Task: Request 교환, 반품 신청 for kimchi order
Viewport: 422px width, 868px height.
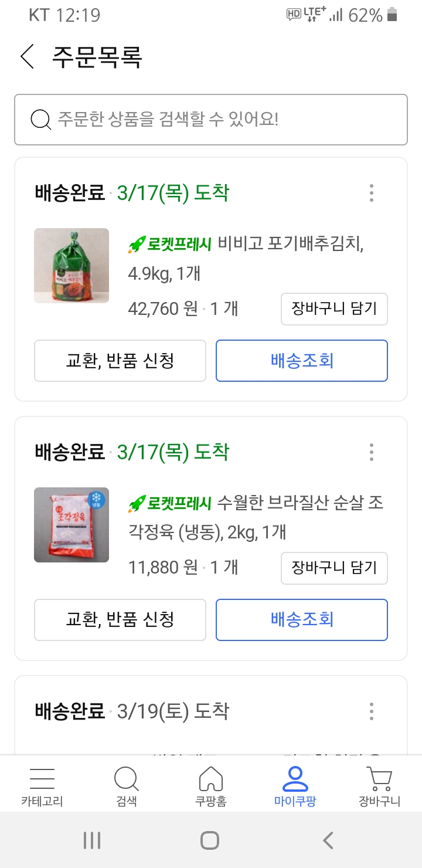Action: pyautogui.click(x=120, y=361)
